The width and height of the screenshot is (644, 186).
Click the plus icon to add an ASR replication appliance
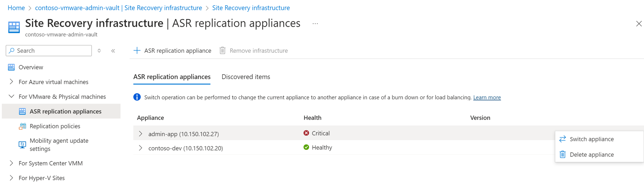pos(137,51)
